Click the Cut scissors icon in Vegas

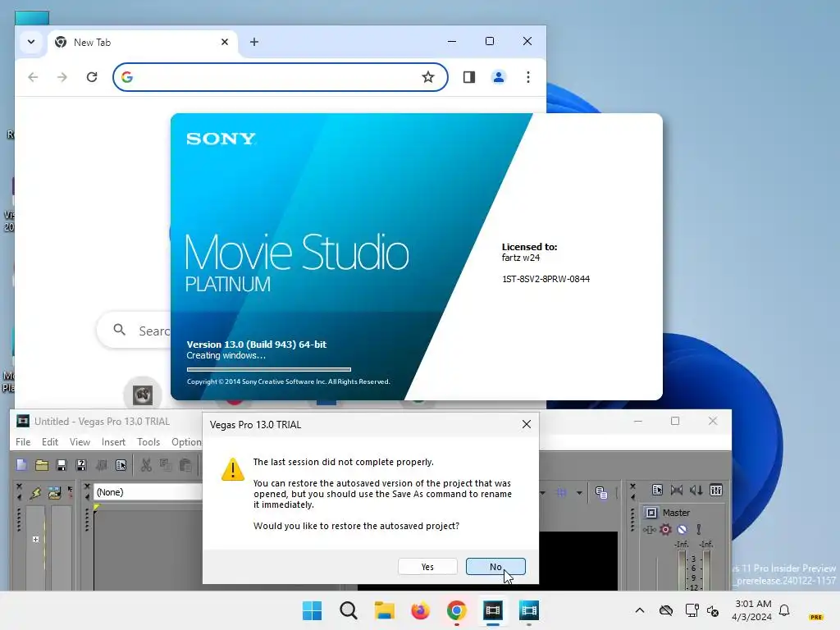click(146, 465)
